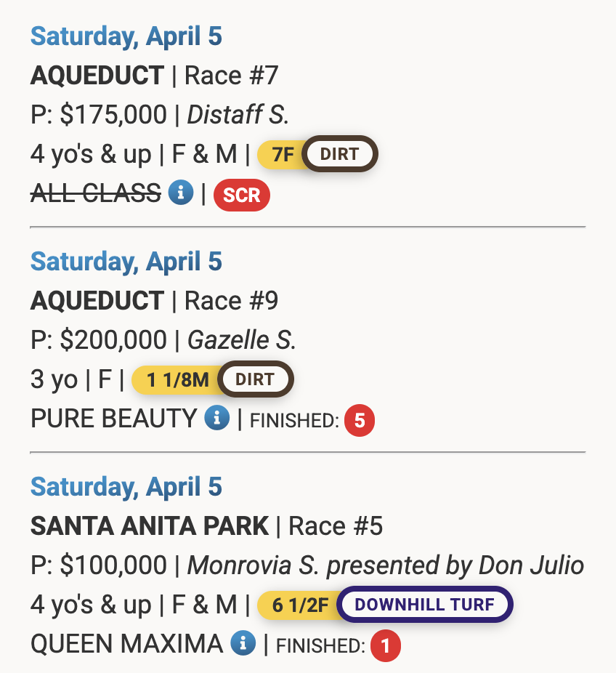
Task: Open the info icon next to PURE BEAUTY
Action: (x=216, y=418)
